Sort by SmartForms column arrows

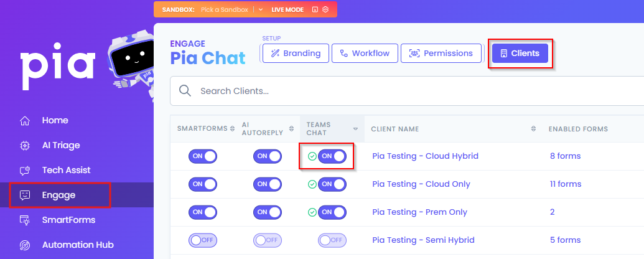(x=233, y=129)
